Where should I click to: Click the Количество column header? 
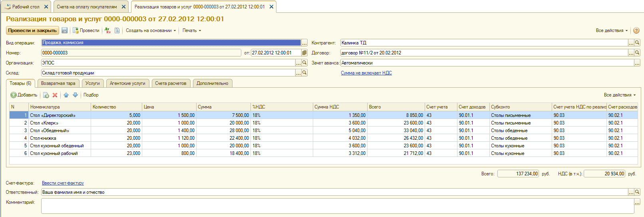[x=116, y=107]
